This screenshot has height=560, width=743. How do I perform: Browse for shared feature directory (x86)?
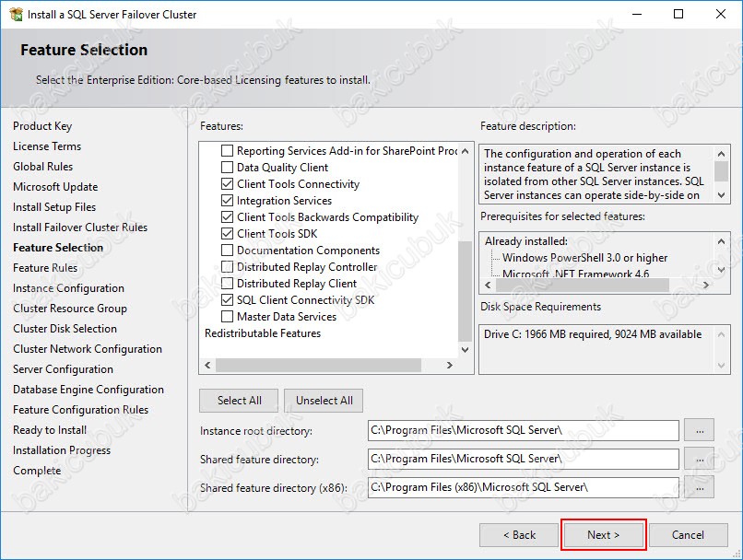(700, 487)
